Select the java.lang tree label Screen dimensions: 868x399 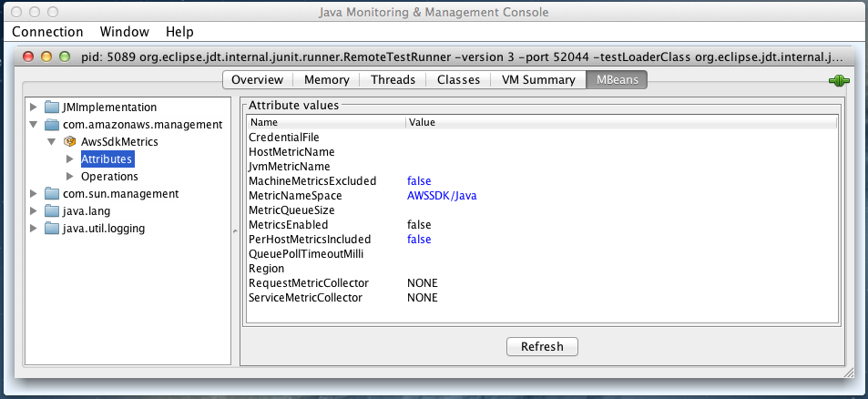87,210
